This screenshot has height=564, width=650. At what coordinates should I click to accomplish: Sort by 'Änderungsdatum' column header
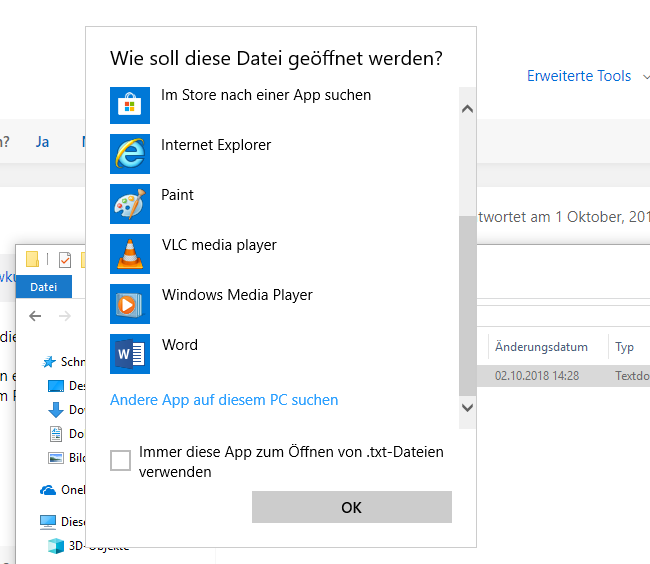541,347
